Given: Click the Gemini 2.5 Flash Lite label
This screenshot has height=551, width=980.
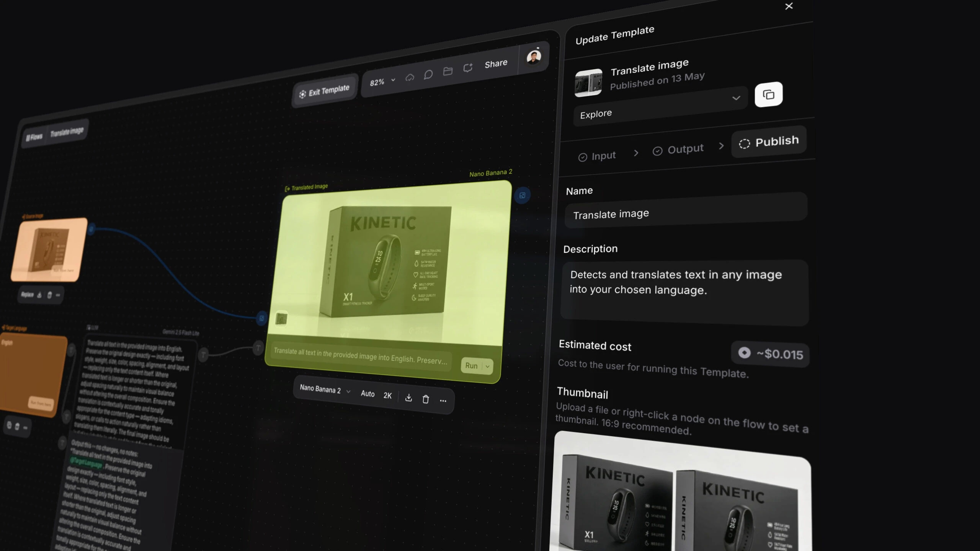Looking at the screenshot, I should [x=181, y=332].
